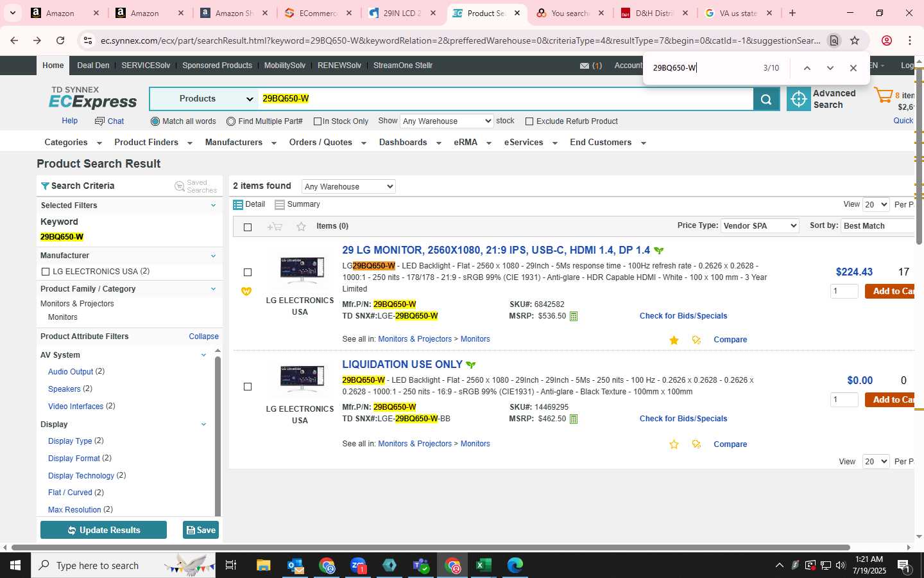The width and height of the screenshot is (924, 578).
Task: Click first LG monitor product thumbnail
Action: [302, 270]
